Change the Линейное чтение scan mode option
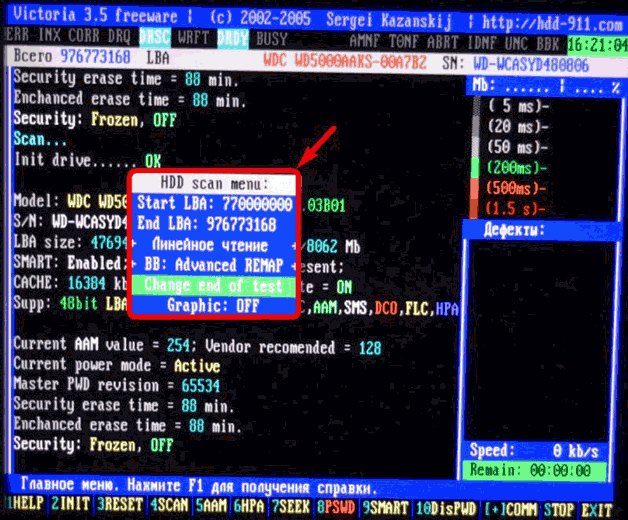The width and height of the screenshot is (628, 520). tap(214, 244)
